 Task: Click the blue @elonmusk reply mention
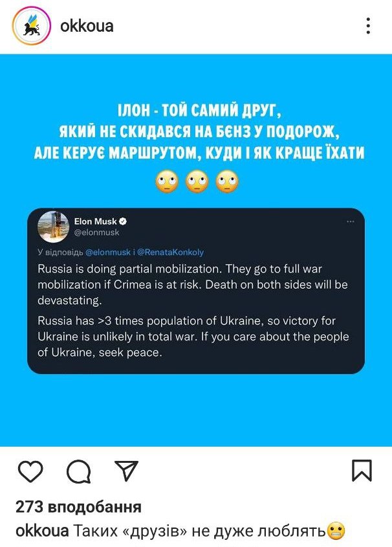click(108, 252)
